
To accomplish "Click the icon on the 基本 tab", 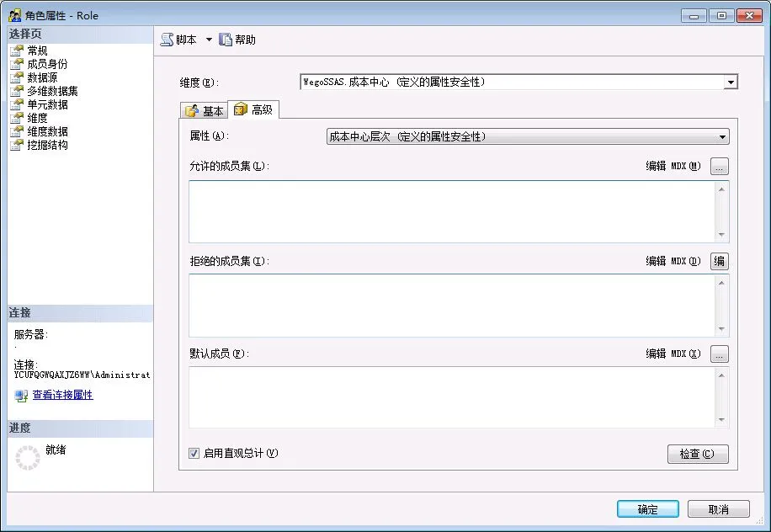I will [192, 111].
